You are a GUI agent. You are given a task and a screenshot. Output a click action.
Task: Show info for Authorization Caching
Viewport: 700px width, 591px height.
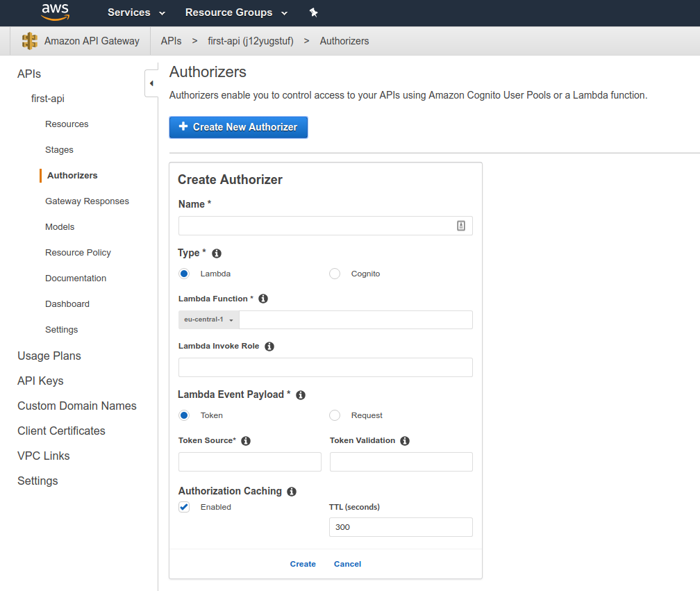tap(292, 492)
